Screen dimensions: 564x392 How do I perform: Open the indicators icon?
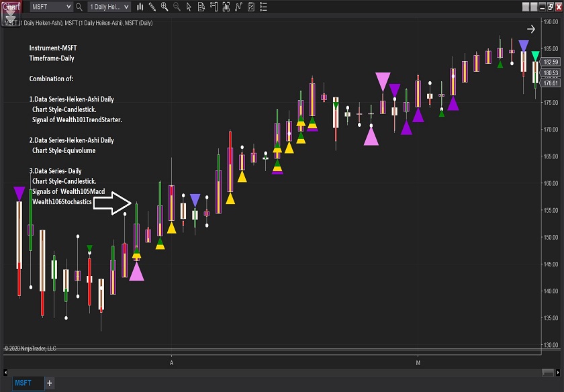click(237, 7)
